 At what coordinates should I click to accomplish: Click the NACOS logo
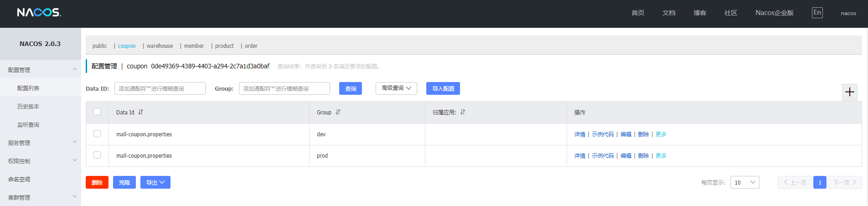point(39,13)
